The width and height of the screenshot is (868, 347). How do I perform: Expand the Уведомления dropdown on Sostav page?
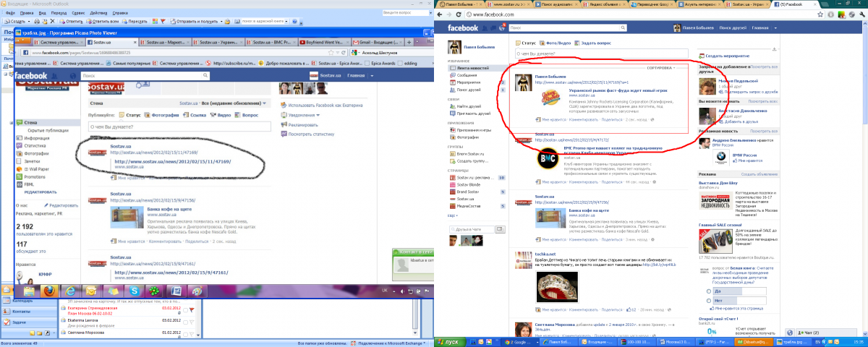coord(318,115)
